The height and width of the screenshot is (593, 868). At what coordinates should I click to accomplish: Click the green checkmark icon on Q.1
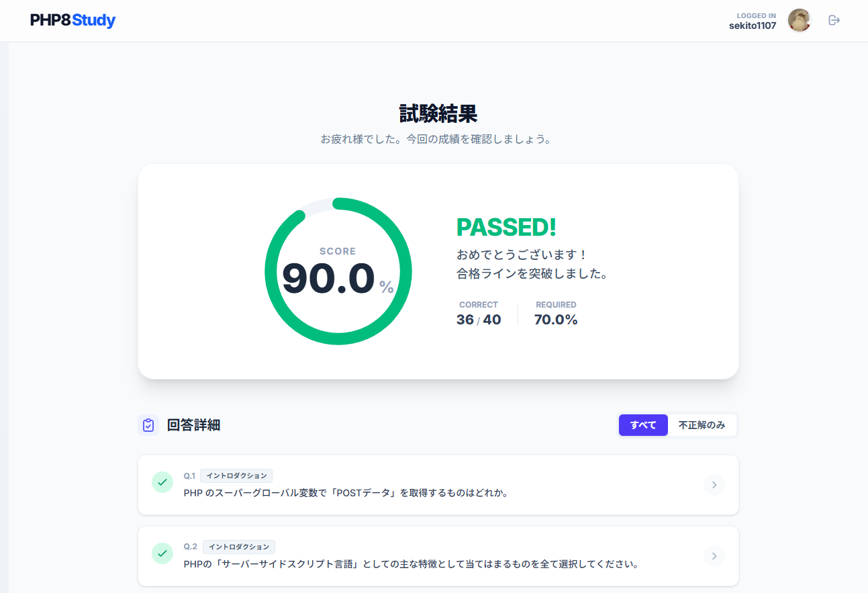point(162,482)
